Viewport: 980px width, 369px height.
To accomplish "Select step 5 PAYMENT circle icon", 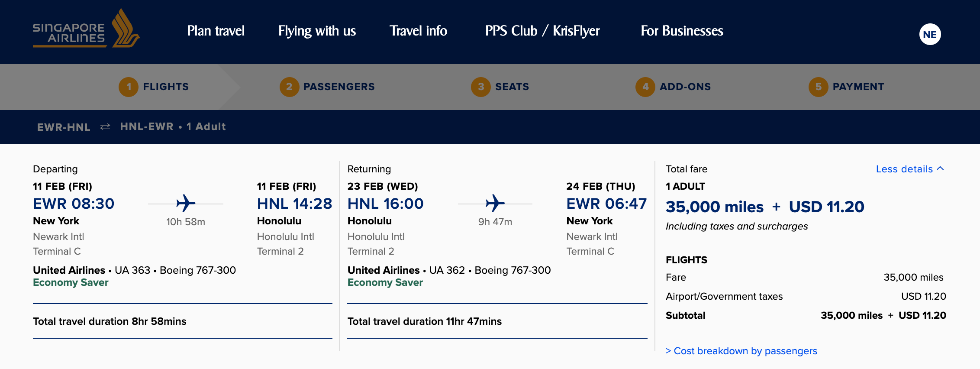I will coord(818,87).
